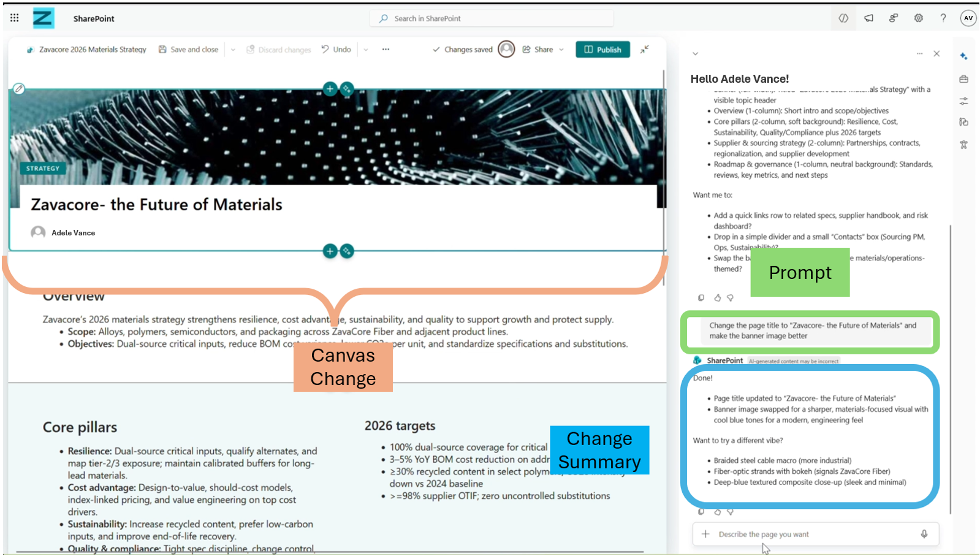
Task: Open the SharePoint app launcher grid
Action: [15, 18]
